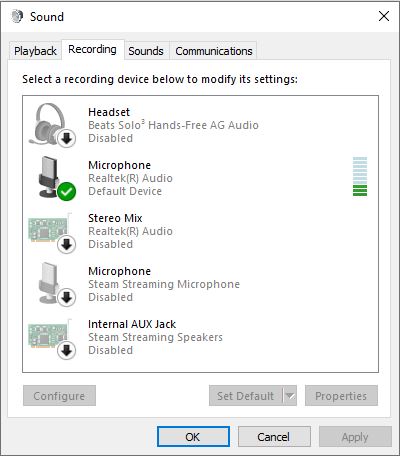Image resolution: width=400 pixels, height=456 pixels.
Task: Click 'Steam Streaming Microphone' text
Action: (164, 284)
